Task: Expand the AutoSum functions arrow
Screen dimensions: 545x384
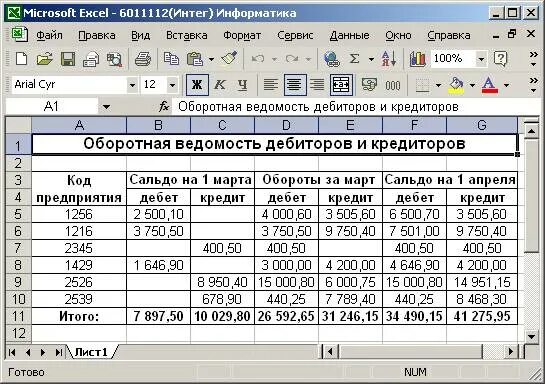Action: click(371, 59)
